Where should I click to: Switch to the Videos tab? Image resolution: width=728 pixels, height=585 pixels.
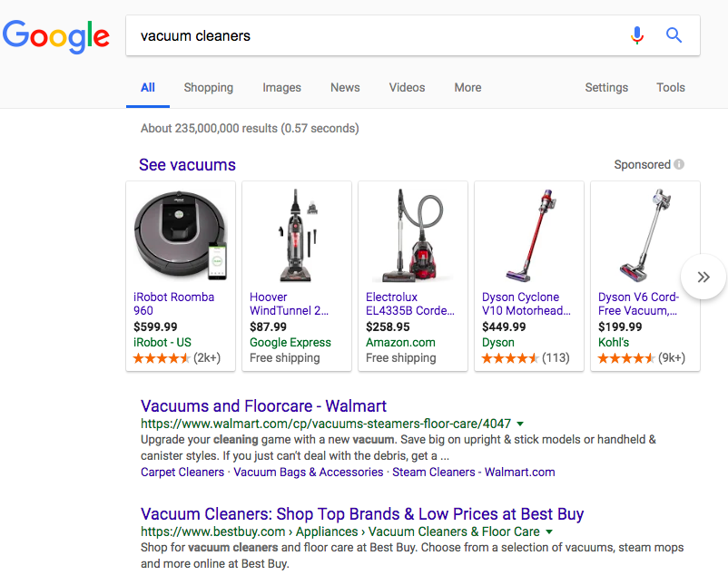[407, 87]
